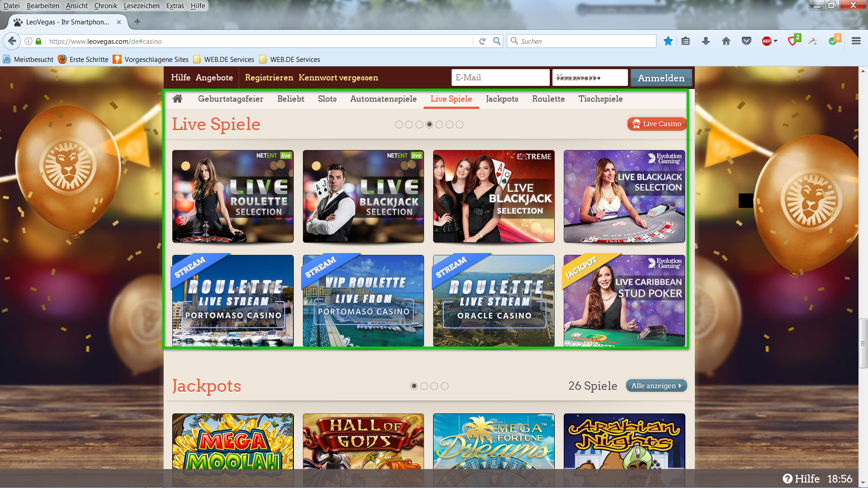Click the Live Casino button

(657, 124)
